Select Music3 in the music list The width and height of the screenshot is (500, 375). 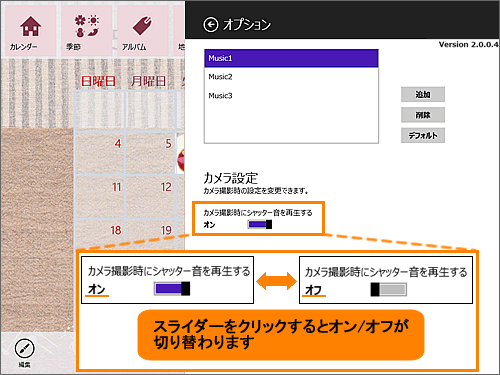pos(291,96)
